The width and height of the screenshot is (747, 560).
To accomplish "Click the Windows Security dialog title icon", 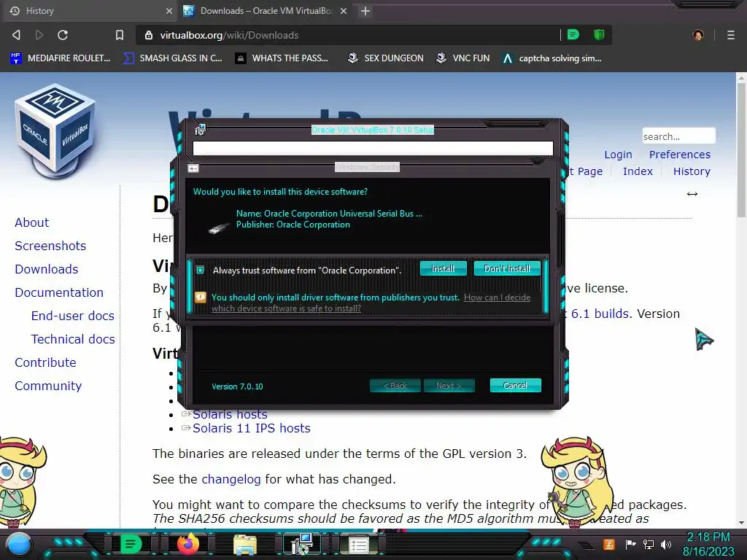I will (x=193, y=168).
